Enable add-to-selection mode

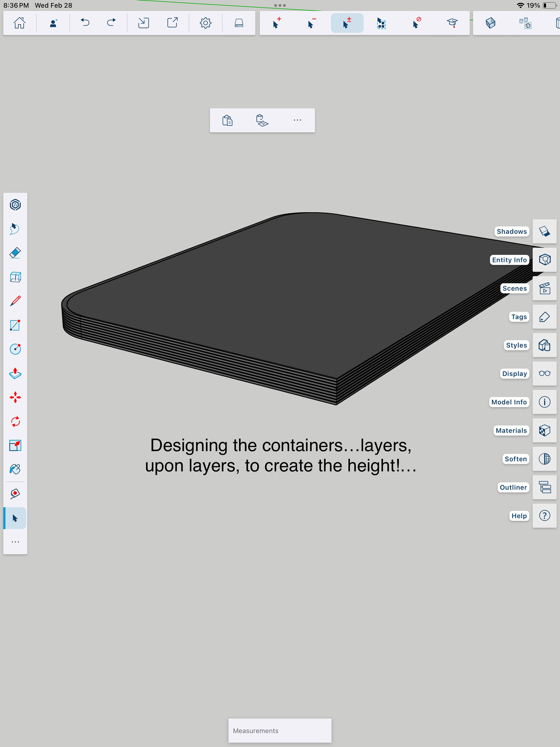point(277,23)
